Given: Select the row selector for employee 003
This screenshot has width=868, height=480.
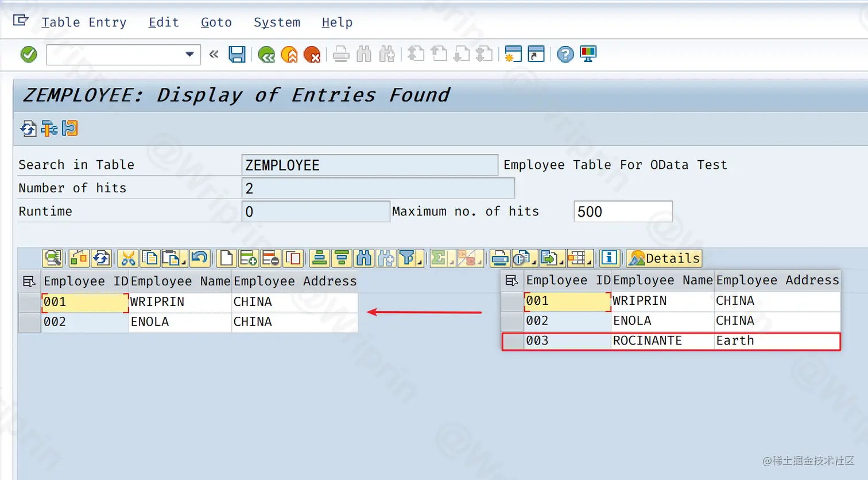Looking at the screenshot, I should coord(513,341).
